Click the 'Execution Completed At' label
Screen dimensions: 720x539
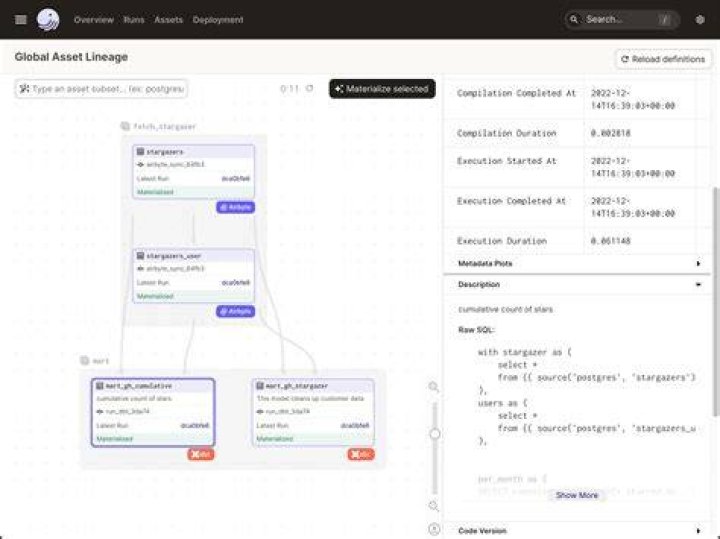[511, 201]
